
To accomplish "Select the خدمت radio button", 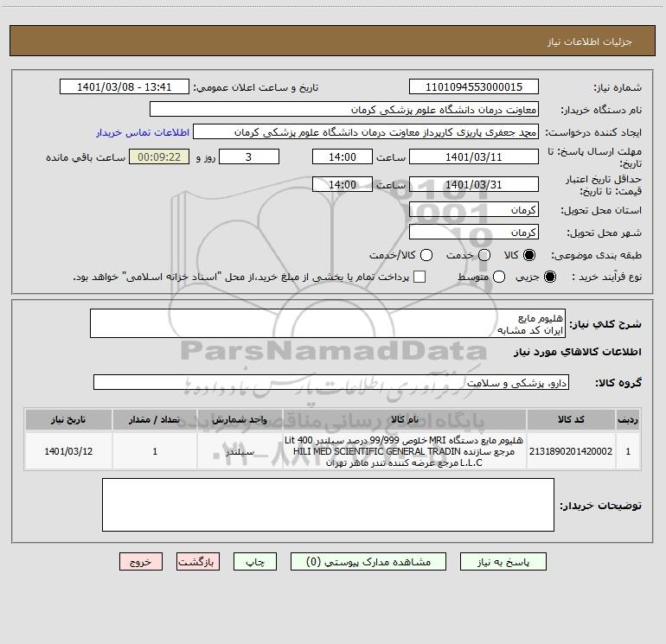I will pyautogui.click(x=484, y=255).
